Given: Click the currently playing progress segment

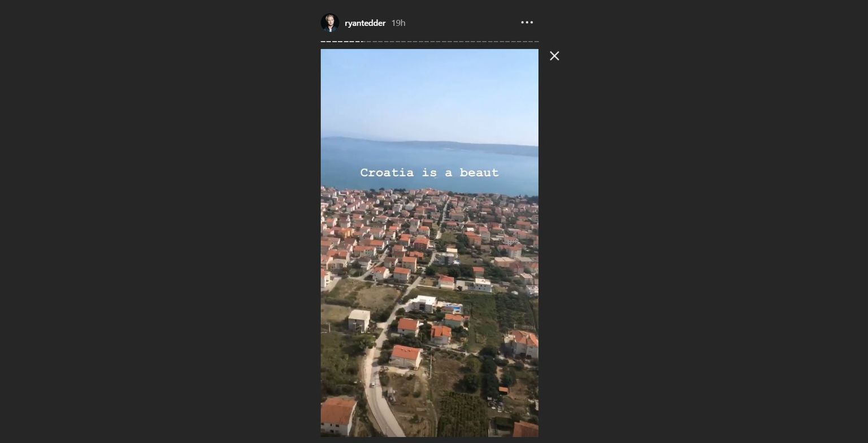Looking at the screenshot, I should click(x=362, y=42).
